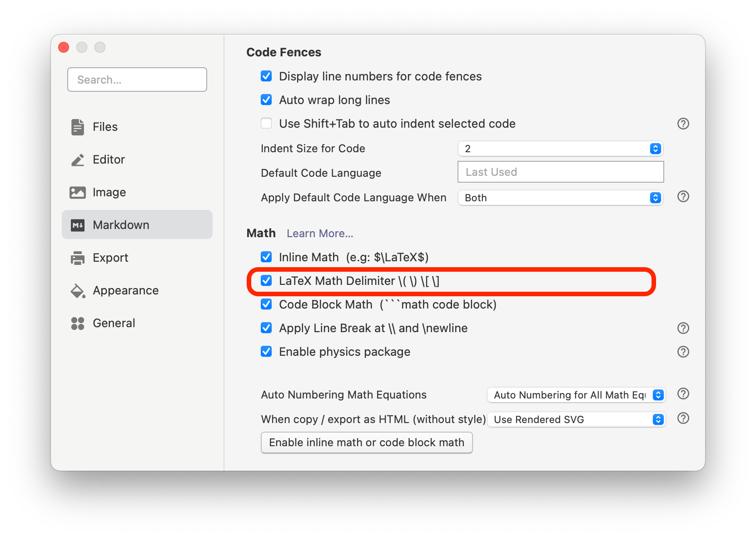756x538 pixels.
Task: Follow the Learn More link next to Math
Action: pyautogui.click(x=320, y=234)
